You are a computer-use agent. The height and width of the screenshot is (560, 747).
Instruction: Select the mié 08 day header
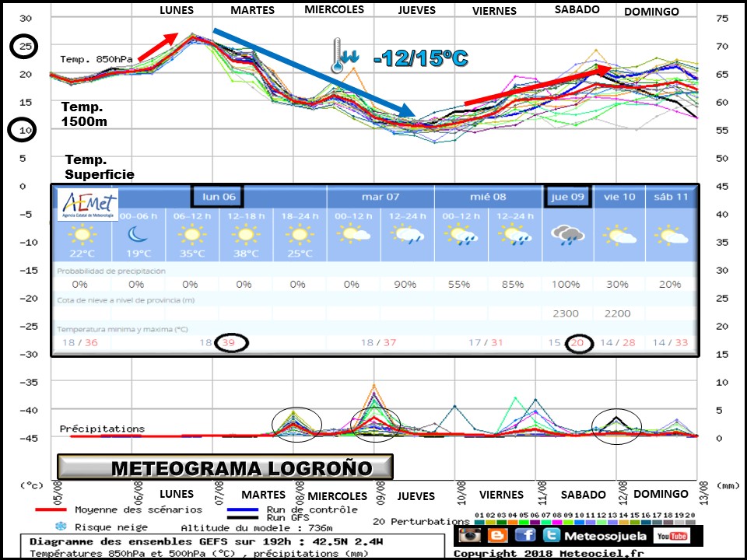tap(488, 197)
